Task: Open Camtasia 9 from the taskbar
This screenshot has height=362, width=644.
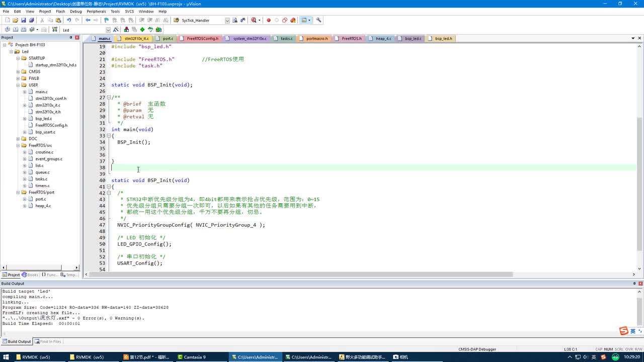Action: click(194, 357)
